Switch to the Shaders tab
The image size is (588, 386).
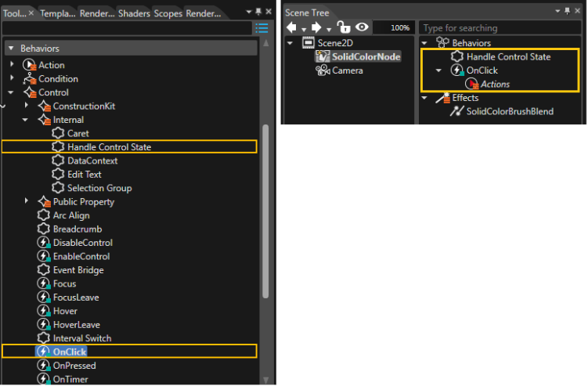[134, 13]
